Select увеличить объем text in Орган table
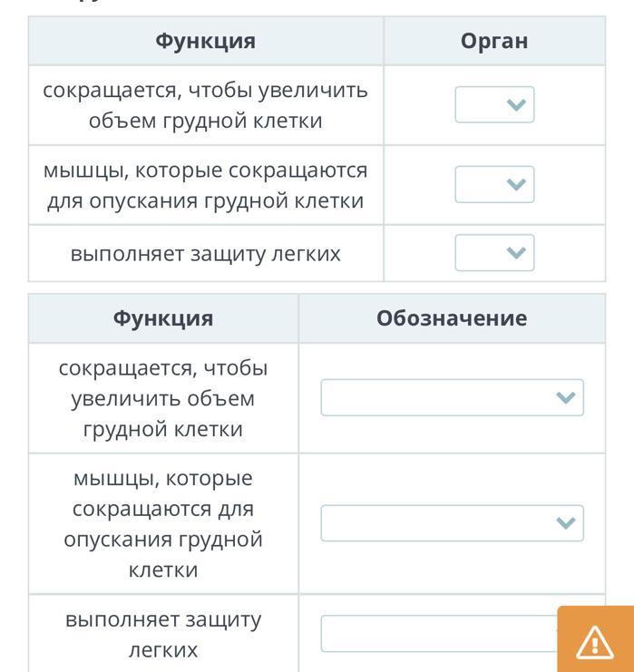 coord(206,105)
